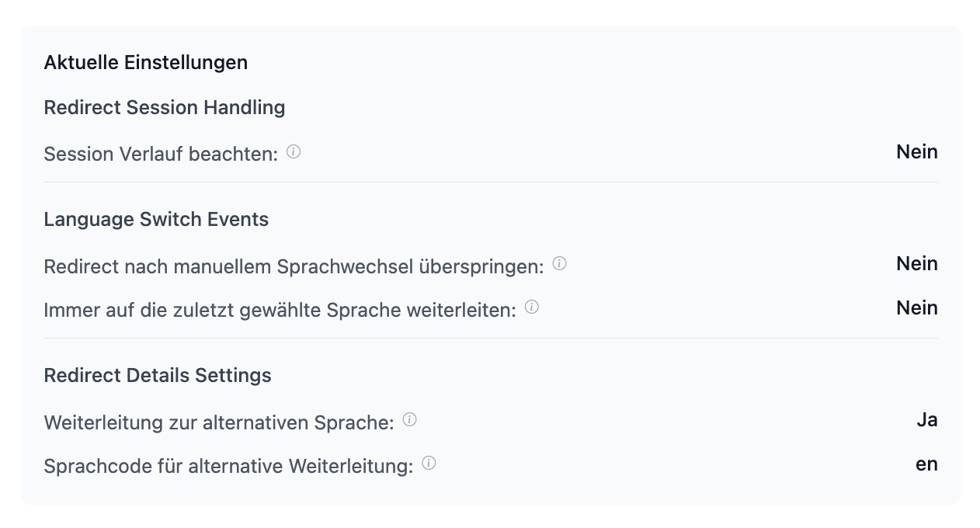Open info for Sprachcode für alternative Weiterleitung
Viewport: 980px width, 528px height.
[x=428, y=461]
